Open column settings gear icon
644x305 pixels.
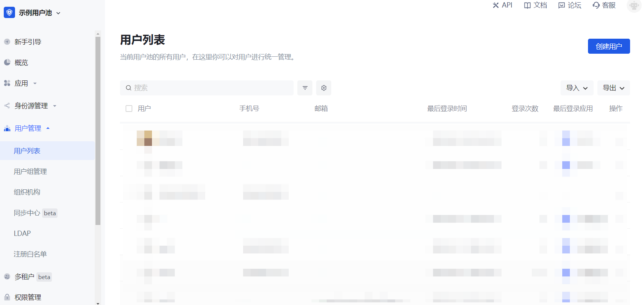tap(324, 88)
